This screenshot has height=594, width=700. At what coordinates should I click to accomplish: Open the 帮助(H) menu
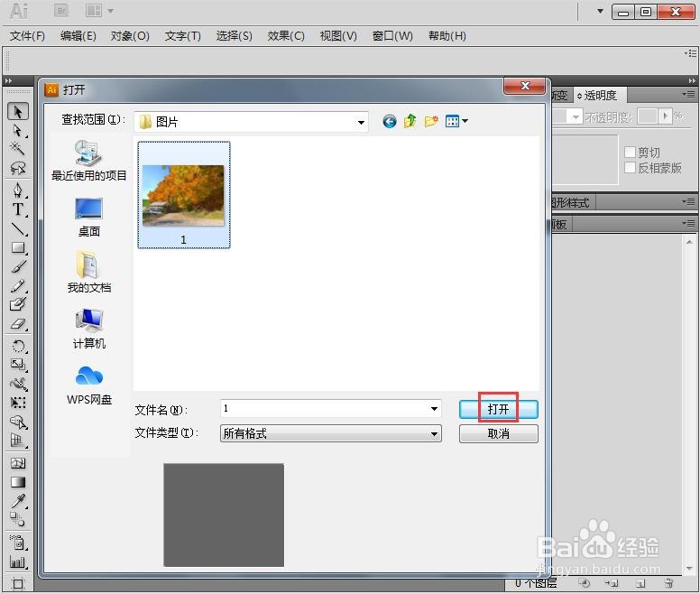pyautogui.click(x=447, y=36)
